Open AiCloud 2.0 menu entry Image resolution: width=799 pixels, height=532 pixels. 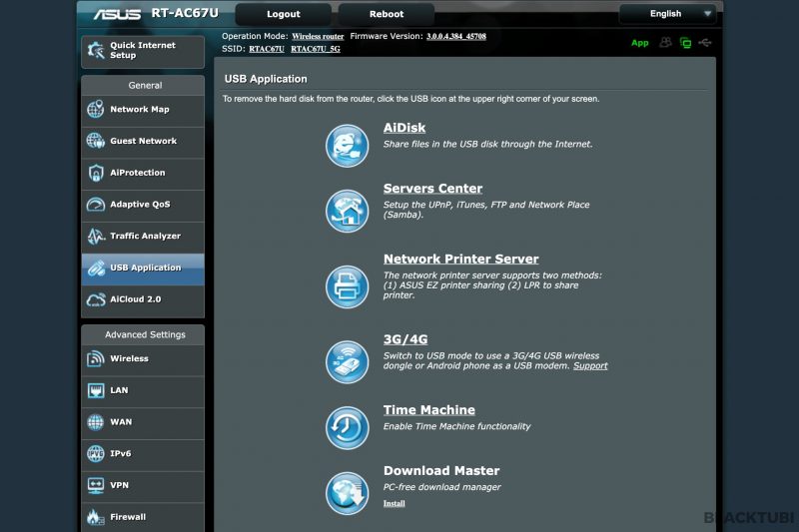143,299
